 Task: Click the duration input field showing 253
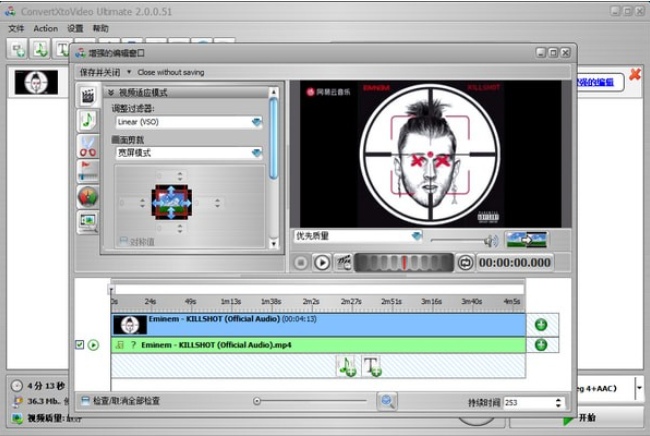(529, 402)
